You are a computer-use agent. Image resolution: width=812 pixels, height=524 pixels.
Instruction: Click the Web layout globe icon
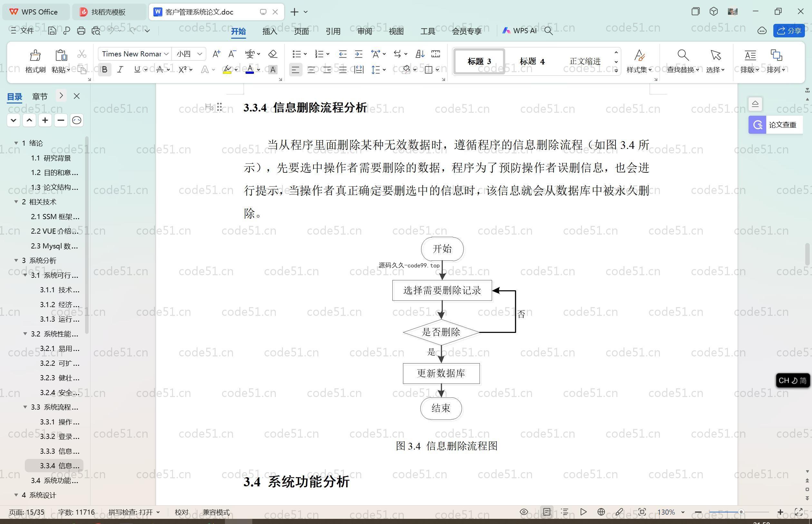[x=601, y=512]
